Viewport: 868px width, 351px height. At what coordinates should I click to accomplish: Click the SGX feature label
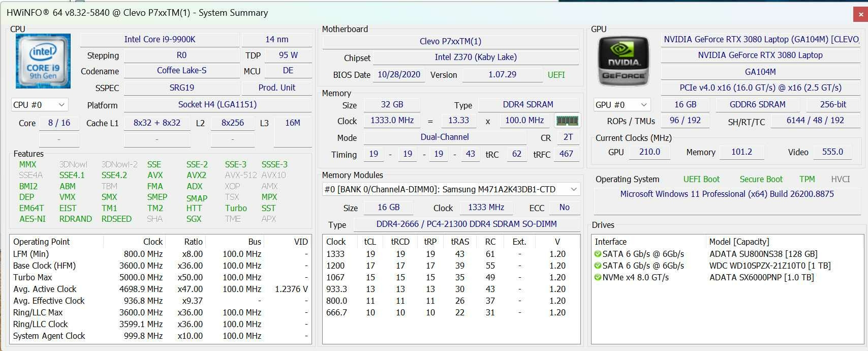[194, 219]
